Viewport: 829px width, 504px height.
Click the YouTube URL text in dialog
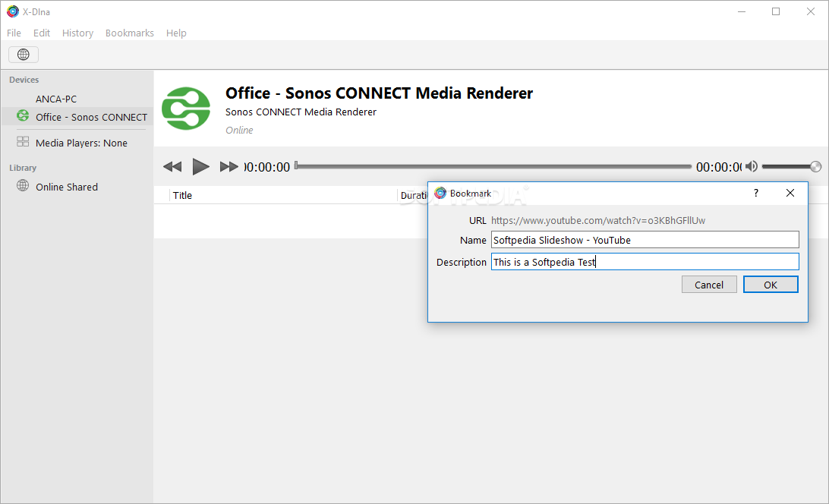coord(598,221)
